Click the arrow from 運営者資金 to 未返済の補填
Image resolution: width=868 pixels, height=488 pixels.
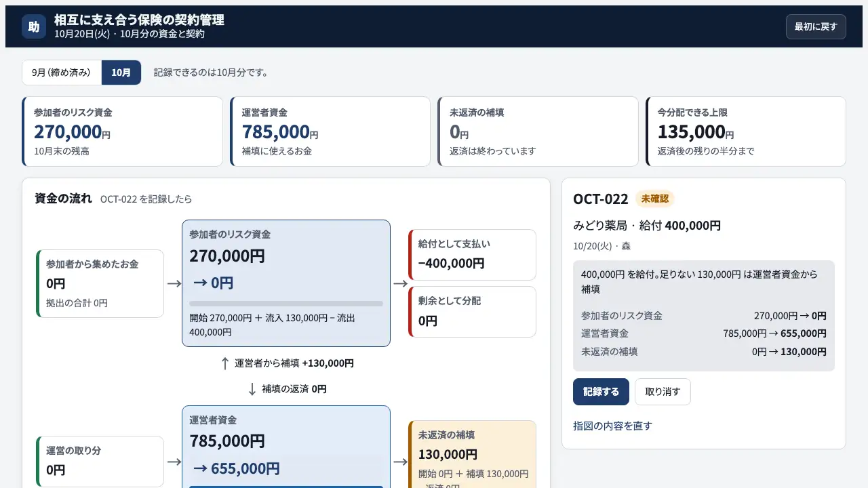(x=401, y=462)
